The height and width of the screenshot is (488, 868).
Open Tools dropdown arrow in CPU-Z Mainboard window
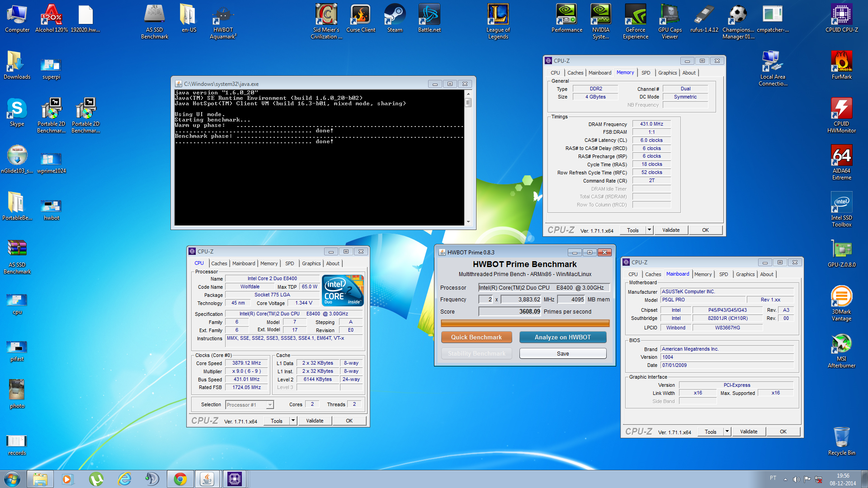727,432
